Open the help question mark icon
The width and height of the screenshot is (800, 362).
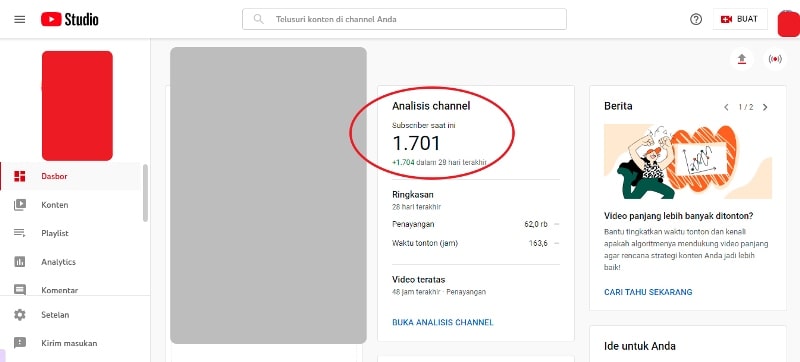(x=696, y=19)
